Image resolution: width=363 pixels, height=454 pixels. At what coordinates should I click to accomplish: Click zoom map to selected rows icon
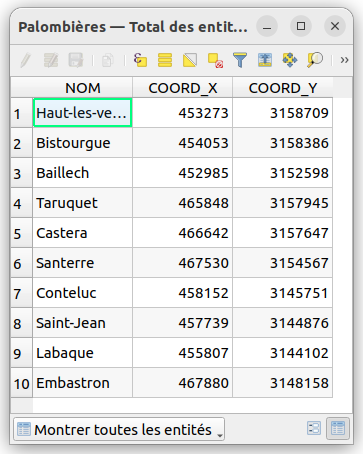click(315, 60)
